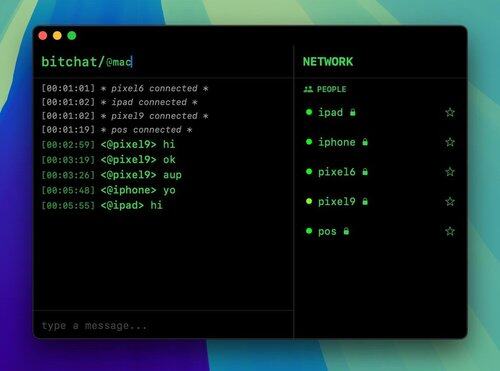The width and height of the screenshot is (500, 371).
Task: Favorite ipad with its star icon
Action: (x=450, y=112)
